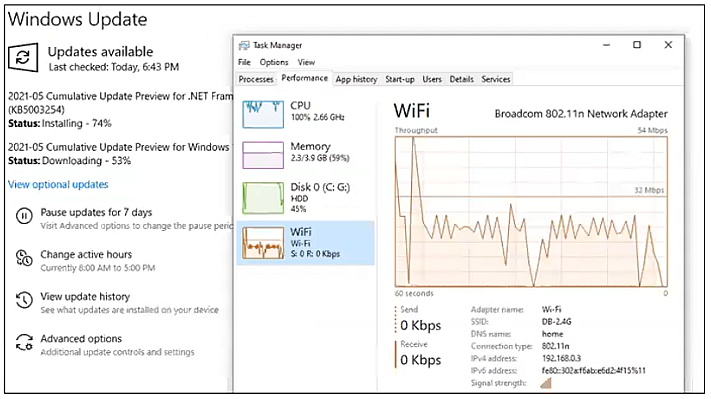Click the WiFi throughput graph
711x399 pixels.
pyautogui.click(x=531, y=211)
